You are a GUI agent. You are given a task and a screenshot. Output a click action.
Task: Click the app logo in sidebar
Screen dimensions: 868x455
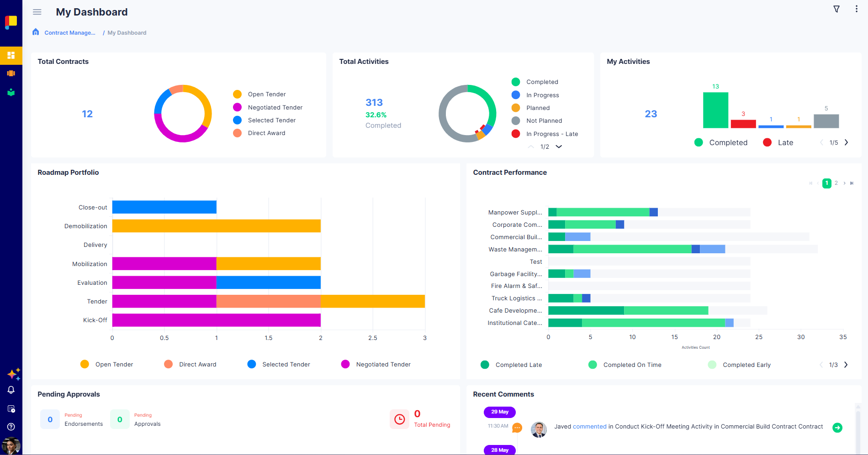(11, 22)
